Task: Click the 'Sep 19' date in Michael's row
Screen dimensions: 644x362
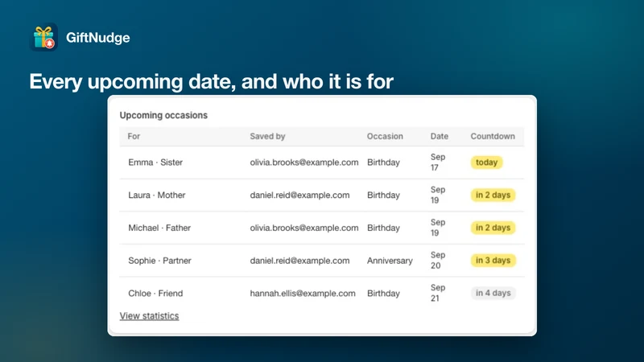Action: point(438,228)
